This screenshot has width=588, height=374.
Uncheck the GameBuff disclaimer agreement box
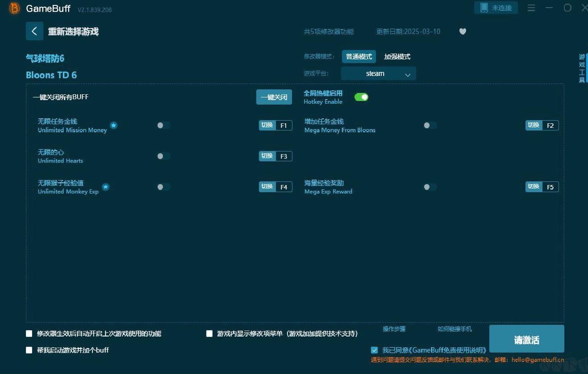[x=374, y=350]
